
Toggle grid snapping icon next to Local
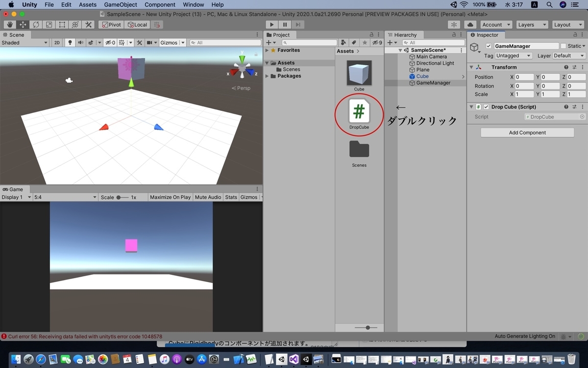tap(157, 25)
